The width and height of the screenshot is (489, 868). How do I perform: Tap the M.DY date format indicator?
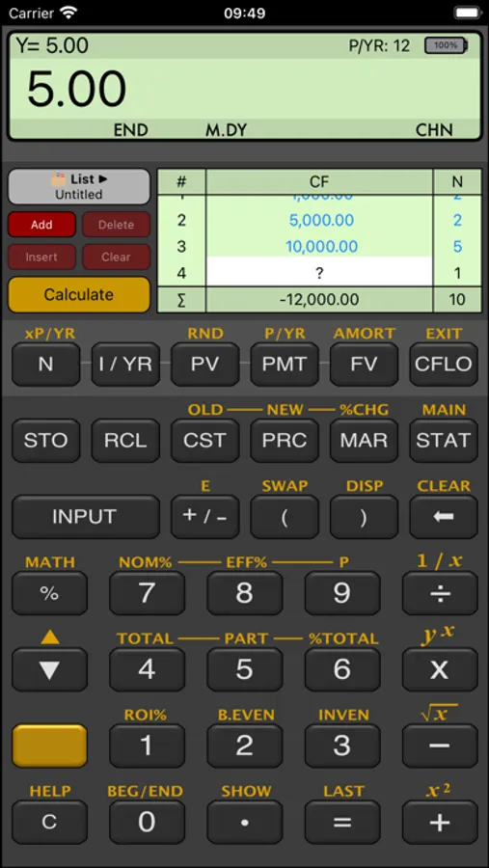(226, 130)
